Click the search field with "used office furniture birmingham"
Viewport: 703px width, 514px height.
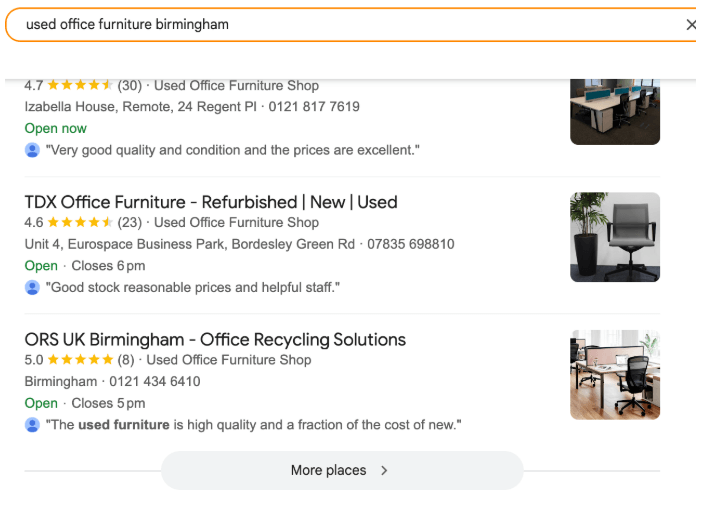(340, 24)
